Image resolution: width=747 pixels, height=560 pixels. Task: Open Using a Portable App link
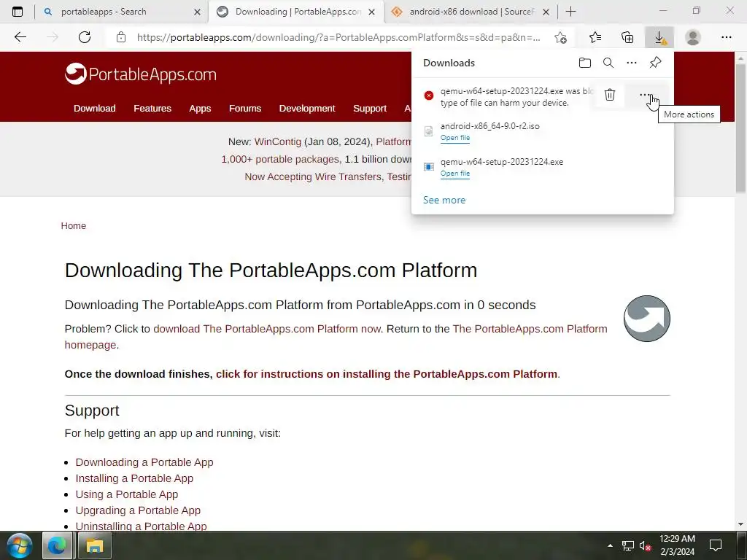[x=127, y=495]
